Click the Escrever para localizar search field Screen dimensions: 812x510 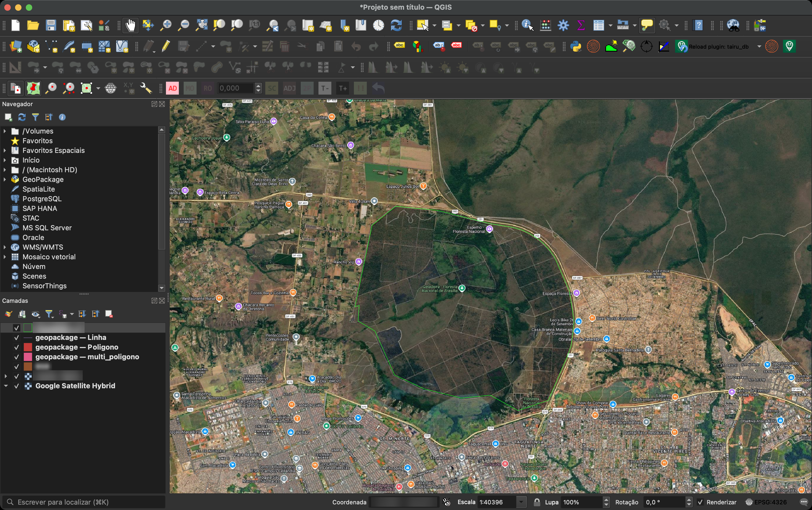coord(84,502)
